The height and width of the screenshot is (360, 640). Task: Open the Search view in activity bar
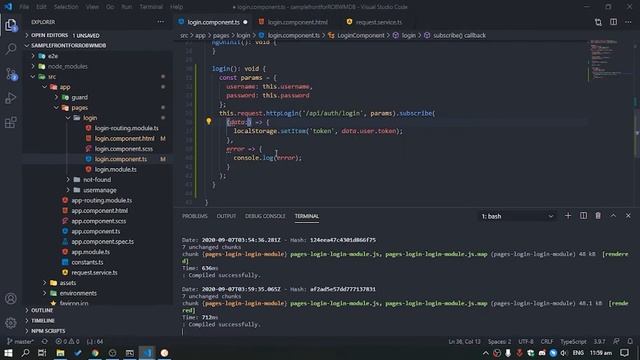pyautogui.click(x=11, y=49)
